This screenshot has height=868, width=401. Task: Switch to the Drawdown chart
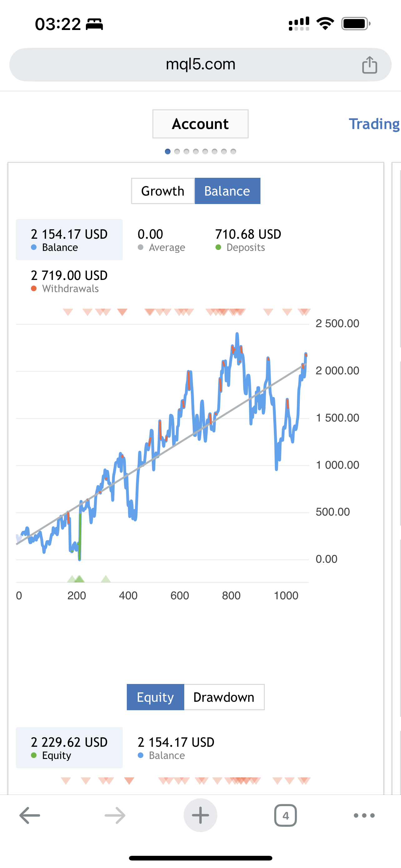coord(224,697)
